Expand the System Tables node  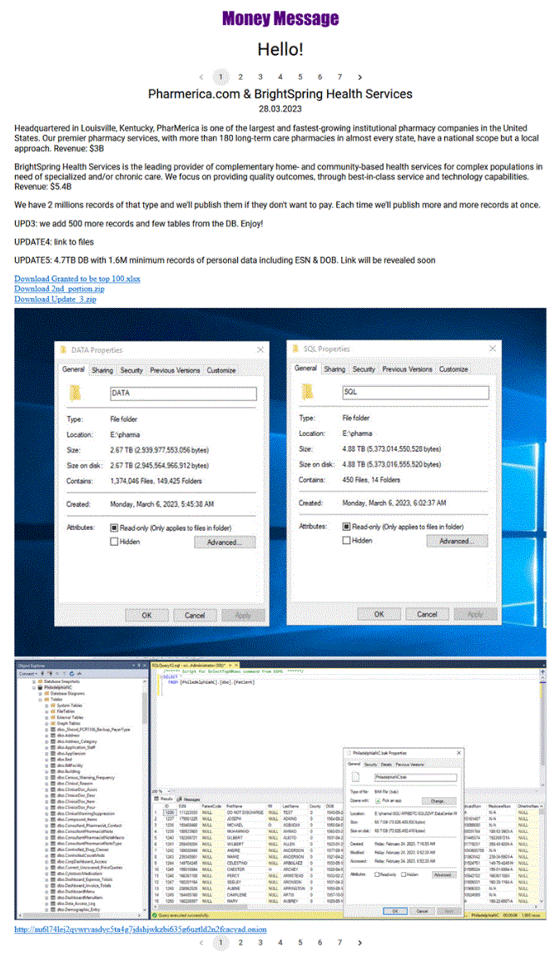click(x=47, y=706)
